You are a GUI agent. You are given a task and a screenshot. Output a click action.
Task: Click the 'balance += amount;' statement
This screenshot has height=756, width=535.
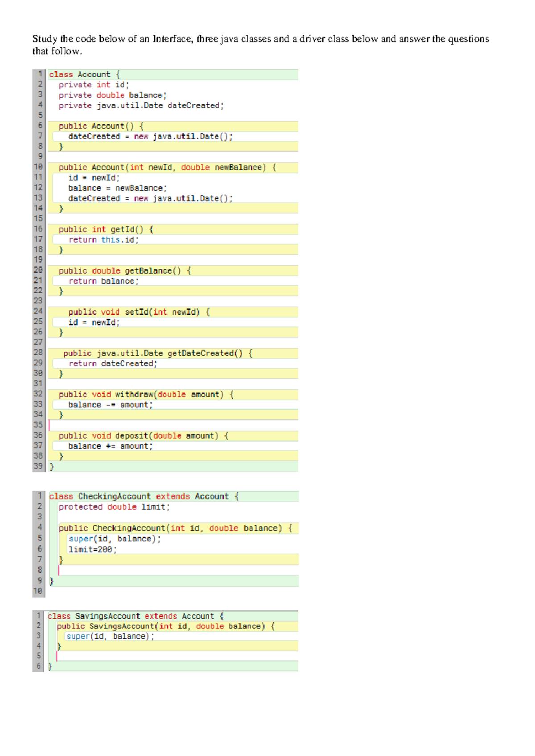pyautogui.click(x=110, y=446)
